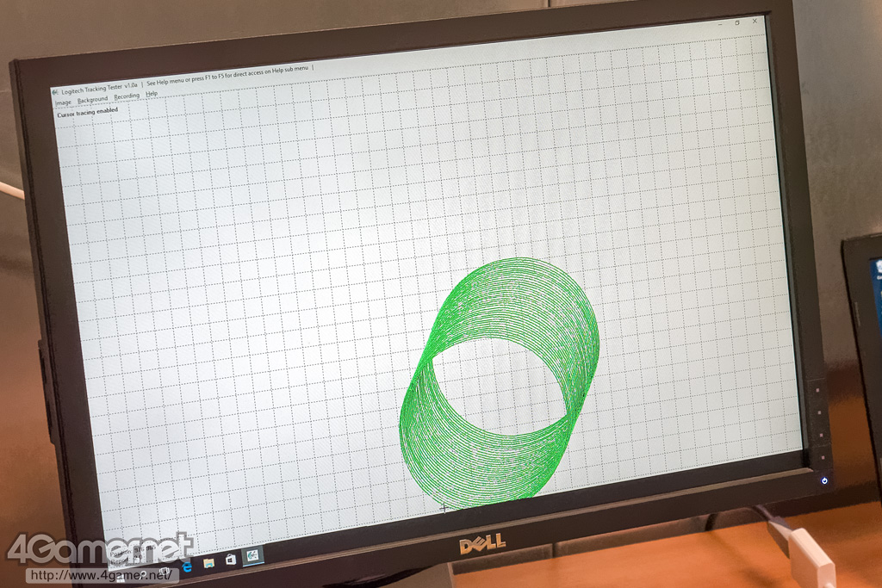Maximize the Tracking Tester window
This screenshot has height=588, width=882.
737,23
